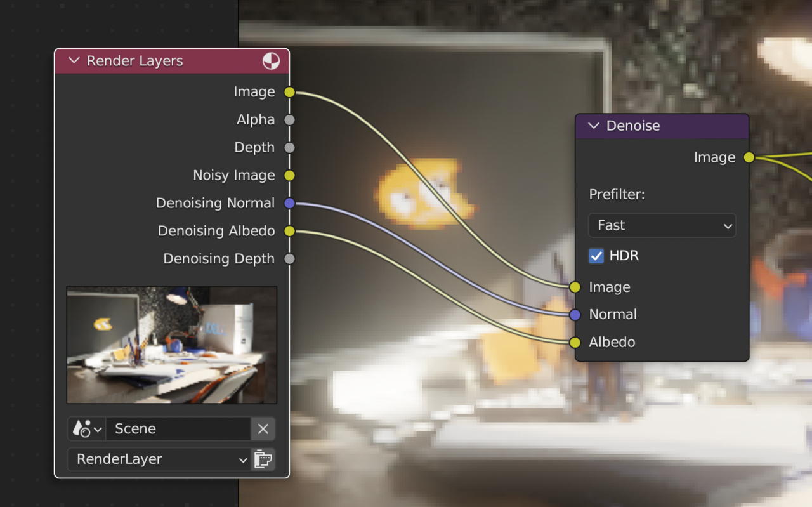Collapse the Render Layers node with its chevron

click(74, 61)
